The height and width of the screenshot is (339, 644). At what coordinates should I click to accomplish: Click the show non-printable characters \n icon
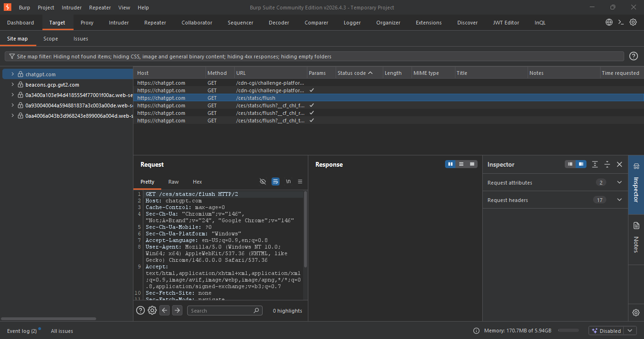[x=288, y=182]
